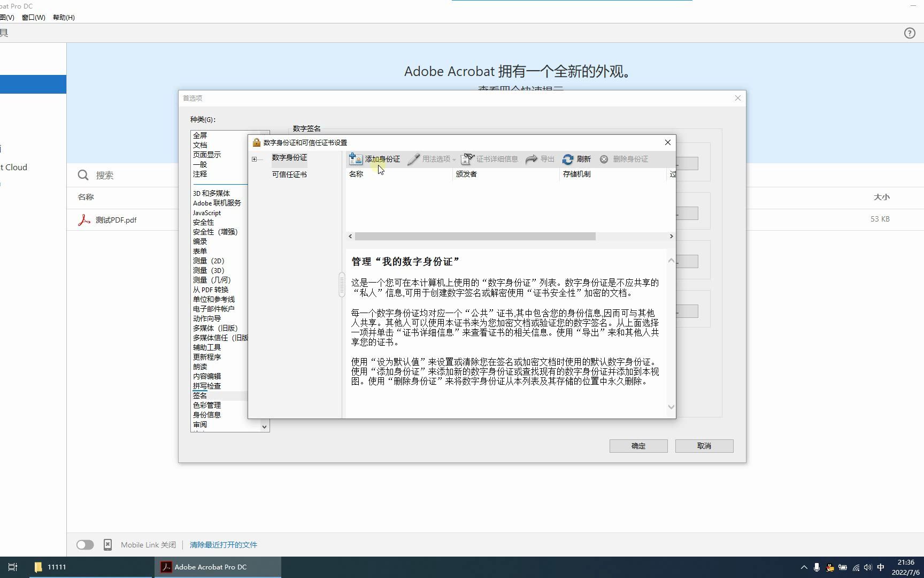
Task: Select the 身份信息 category
Action: click(207, 415)
